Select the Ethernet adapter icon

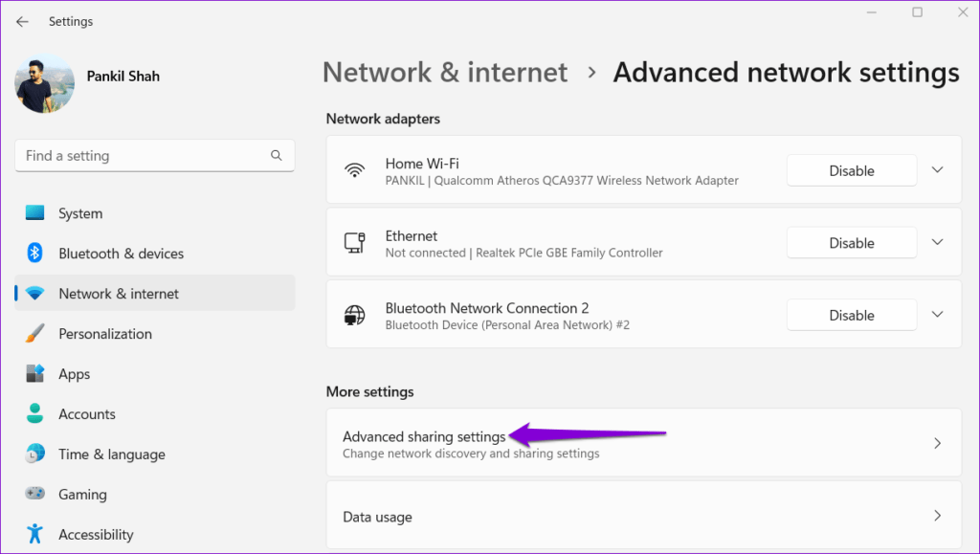(x=355, y=242)
